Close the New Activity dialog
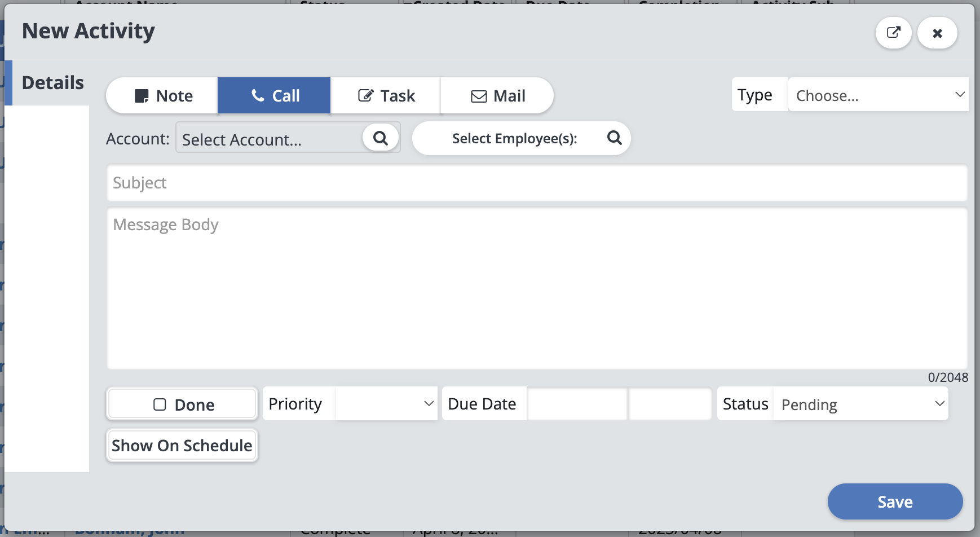980x537 pixels. tap(937, 33)
